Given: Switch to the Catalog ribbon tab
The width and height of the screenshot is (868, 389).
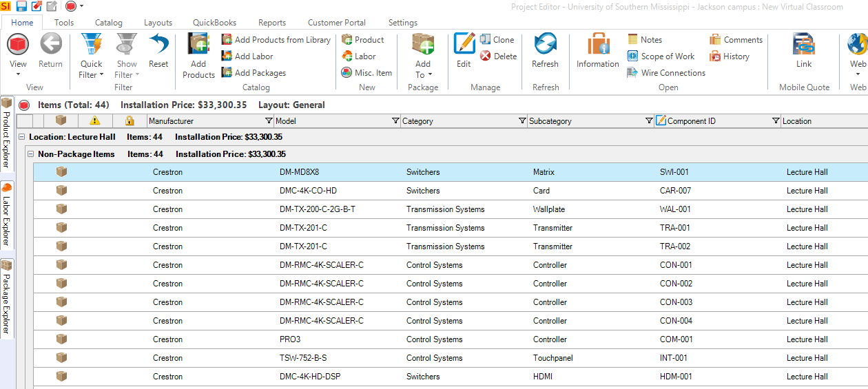Looking at the screenshot, I should pos(109,23).
